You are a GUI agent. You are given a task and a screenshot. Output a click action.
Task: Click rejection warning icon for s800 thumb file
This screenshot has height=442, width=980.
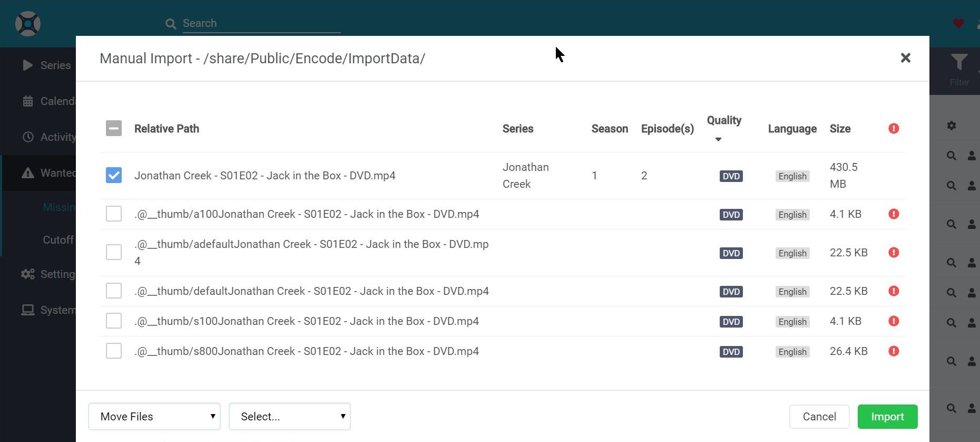(894, 351)
